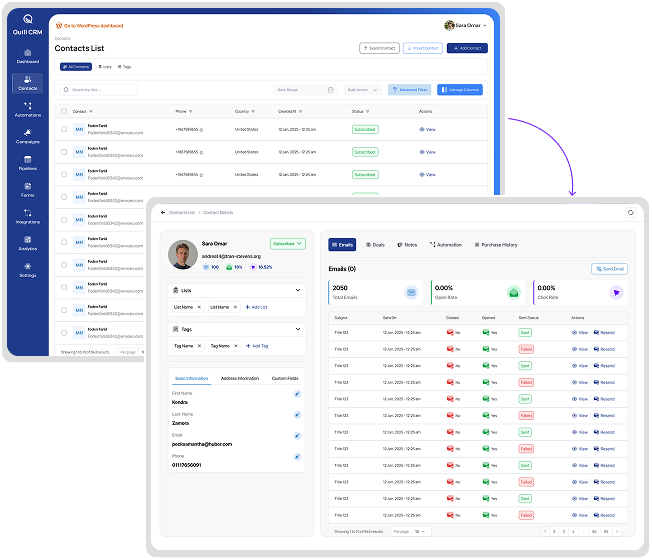The width and height of the screenshot is (652, 560).
Task: Collapse the Lists section chevron
Action: [x=298, y=291]
